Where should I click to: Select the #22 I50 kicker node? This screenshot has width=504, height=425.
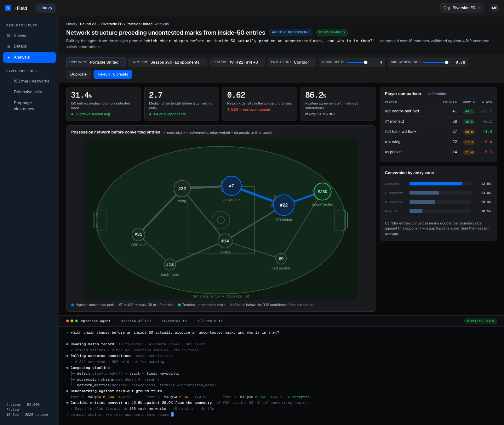(284, 205)
